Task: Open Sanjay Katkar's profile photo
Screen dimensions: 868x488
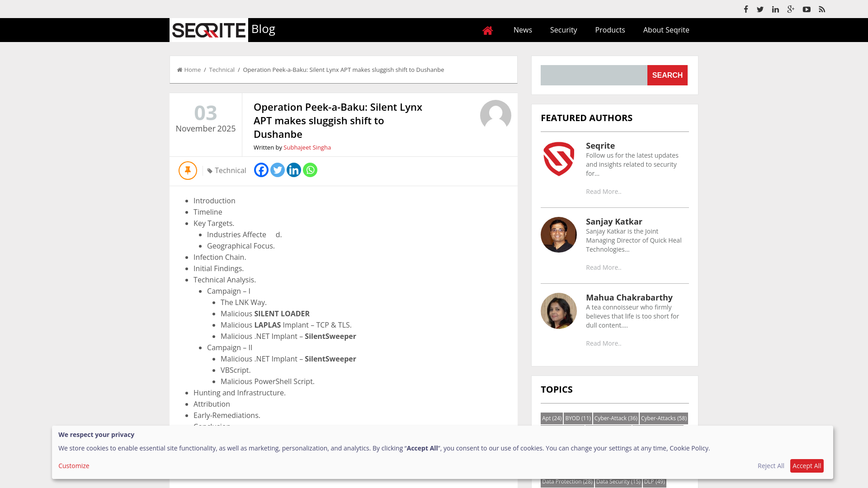Action: [558, 235]
